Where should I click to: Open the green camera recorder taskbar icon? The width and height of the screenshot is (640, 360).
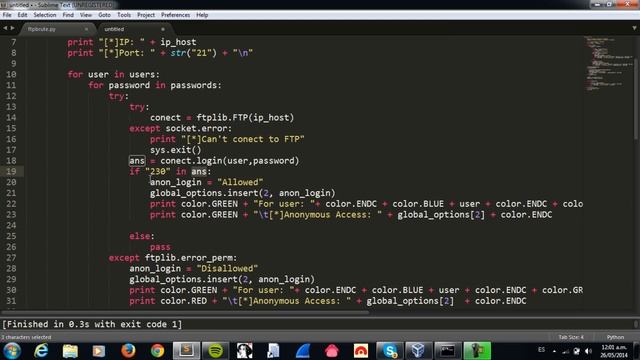477,351
